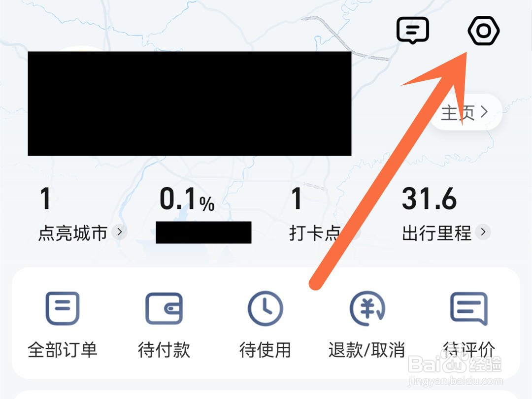The image size is (532, 399).
Task: Open the messages speech bubble icon
Action: (413, 31)
